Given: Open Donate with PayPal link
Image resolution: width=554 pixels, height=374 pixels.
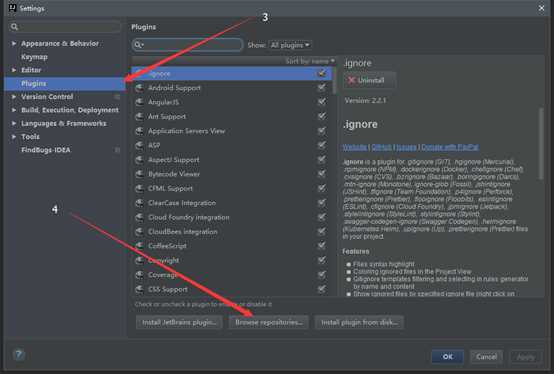Looking at the screenshot, I should click(x=450, y=147).
